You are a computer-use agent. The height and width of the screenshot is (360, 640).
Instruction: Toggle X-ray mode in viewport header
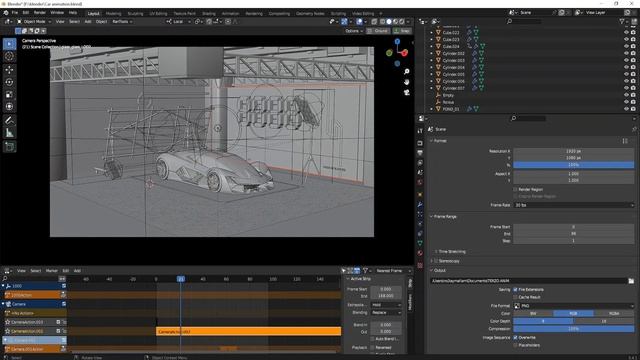pos(374,22)
